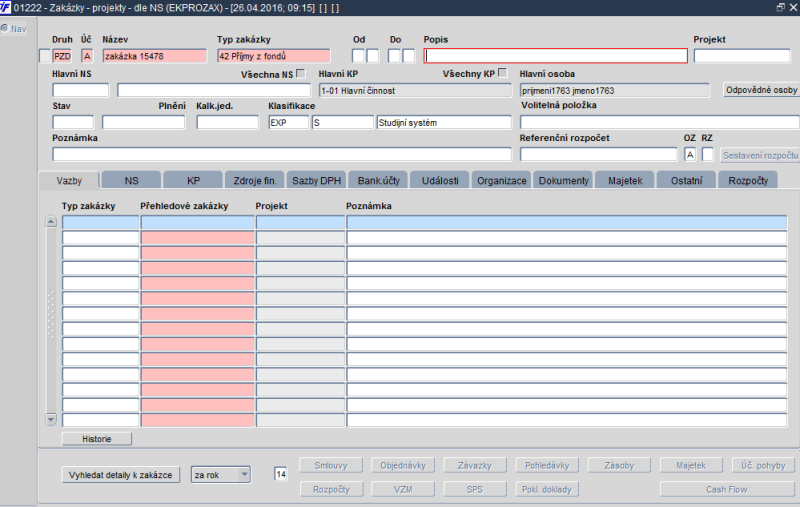Open the Majetek tab

625,181
